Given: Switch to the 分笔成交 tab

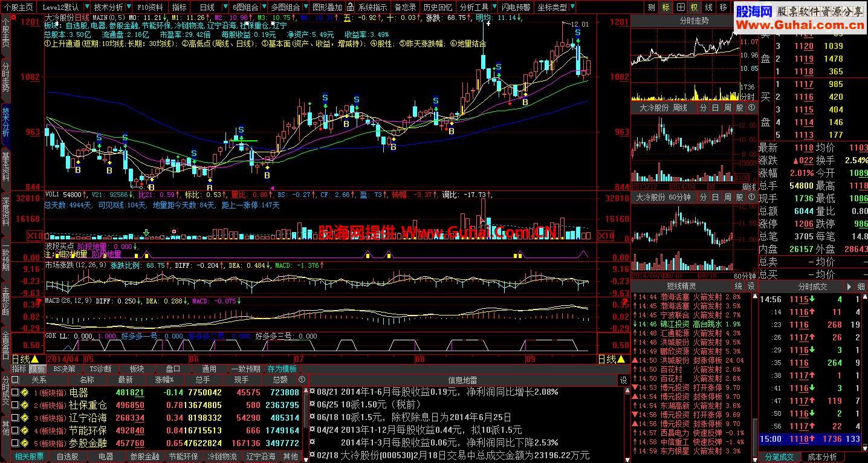Looking at the screenshot, I should pos(780,457).
